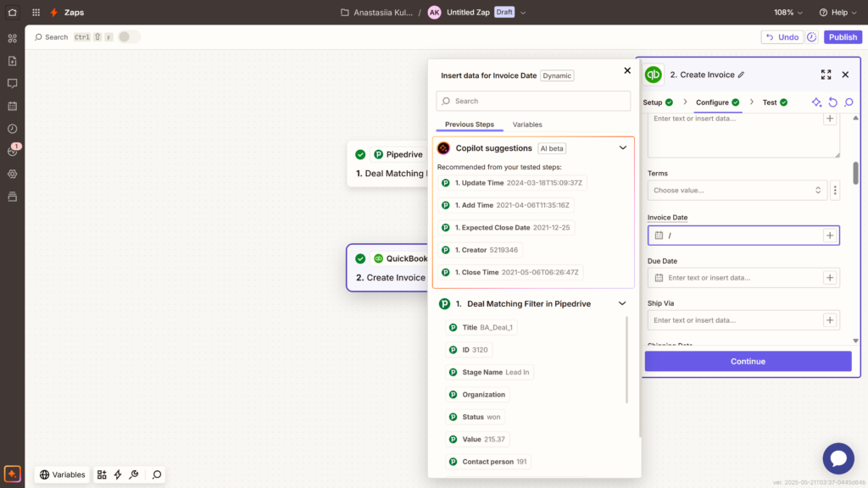868x488 pixels.
Task: Select the Configure step tab
Action: click(717, 103)
